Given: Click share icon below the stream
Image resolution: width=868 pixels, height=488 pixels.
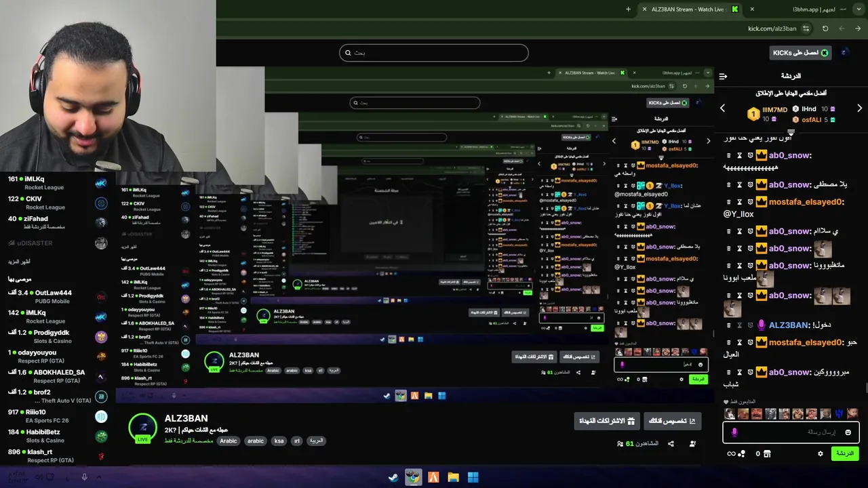Looking at the screenshot, I should pyautogui.click(x=671, y=444).
